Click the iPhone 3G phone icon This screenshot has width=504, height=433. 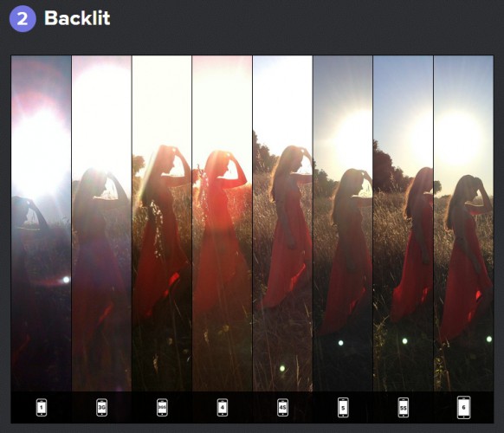[x=101, y=407]
